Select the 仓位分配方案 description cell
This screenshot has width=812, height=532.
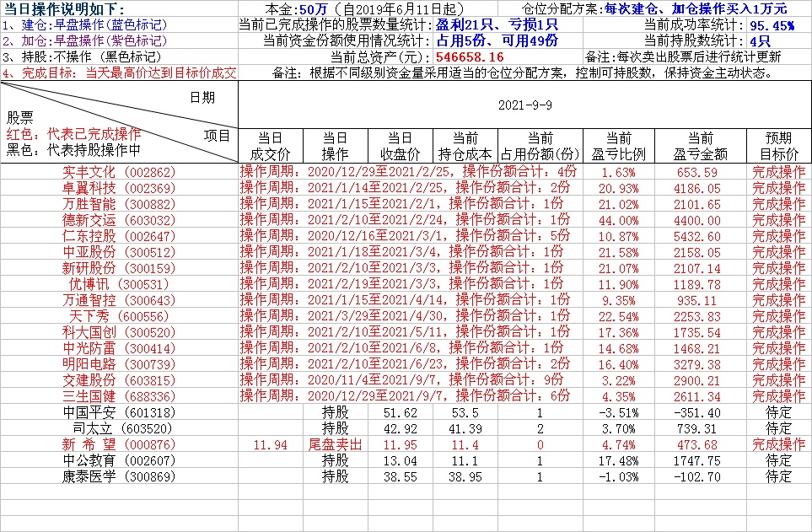click(654, 8)
